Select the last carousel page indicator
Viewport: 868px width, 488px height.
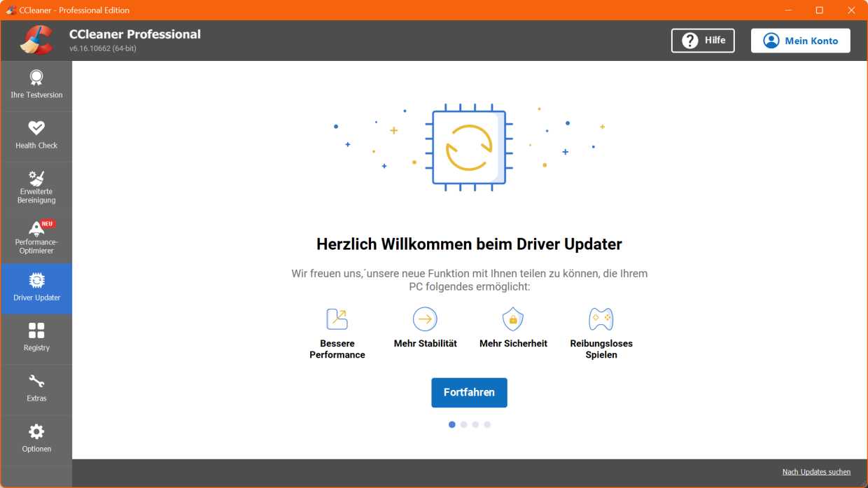[487, 424]
